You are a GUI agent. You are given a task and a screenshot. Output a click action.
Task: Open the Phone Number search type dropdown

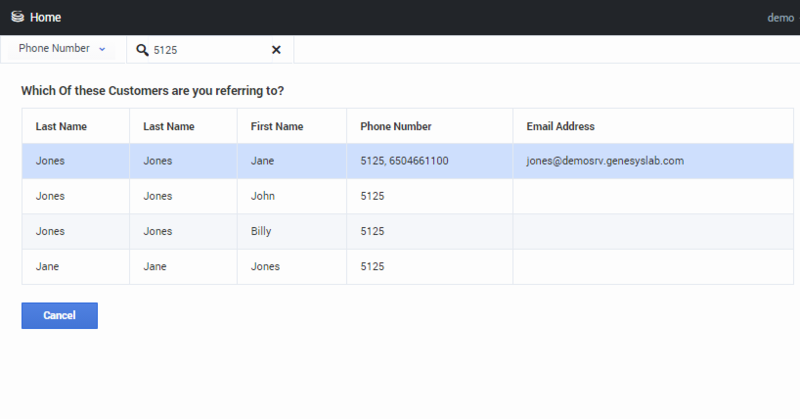[x=62, y=48]
